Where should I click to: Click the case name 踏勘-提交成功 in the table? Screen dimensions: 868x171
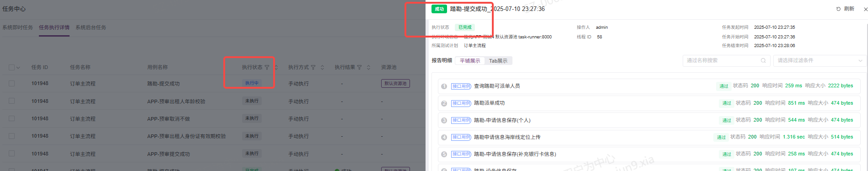click(x=163, y=84)
